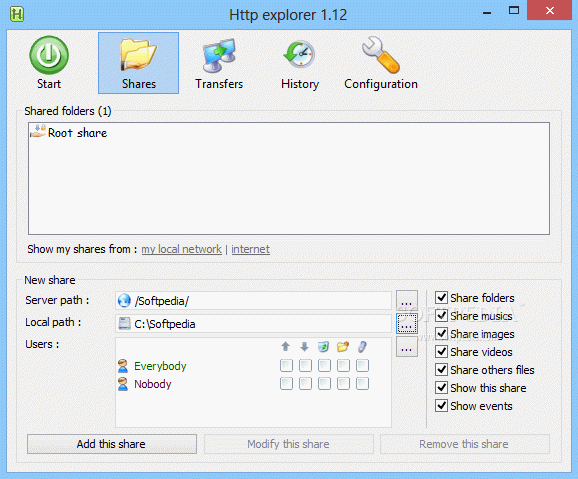This screenshot has width=578, height=479.
Task: Click the green Start power icon
Action: click(x=49, y=55)
